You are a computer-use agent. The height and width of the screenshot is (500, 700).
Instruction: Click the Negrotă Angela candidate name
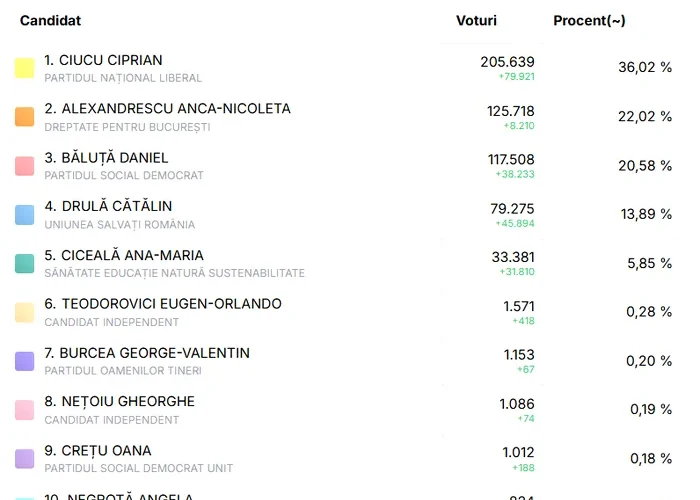coord(118,496)
